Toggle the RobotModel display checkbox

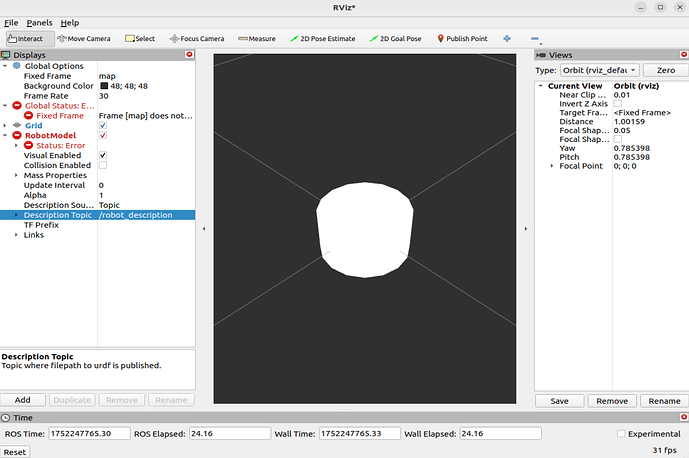tap(103, 135)
